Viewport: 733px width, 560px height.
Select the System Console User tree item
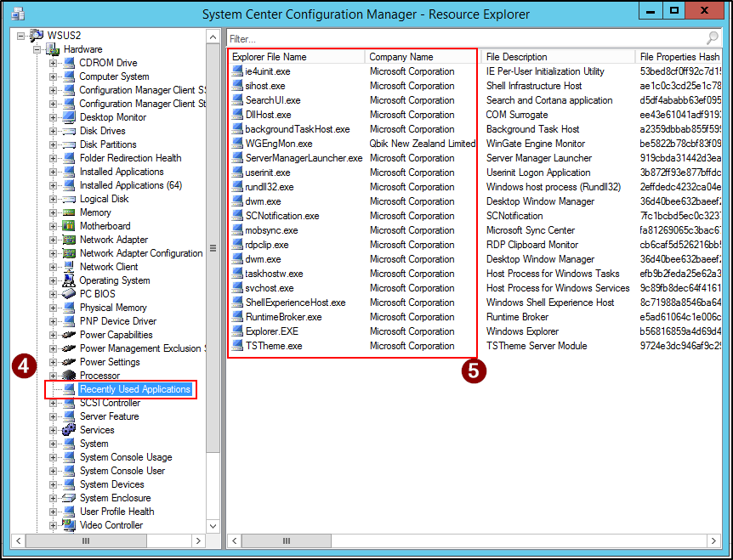[122, 471]
